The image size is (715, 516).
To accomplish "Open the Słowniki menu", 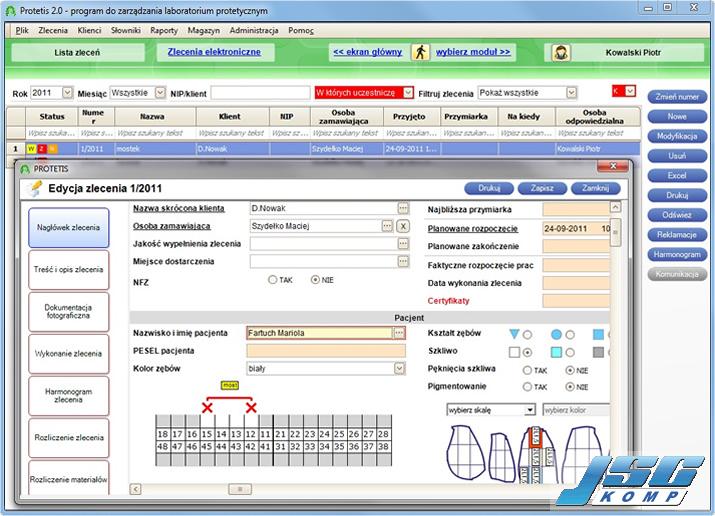I will [x=125, y=31].
